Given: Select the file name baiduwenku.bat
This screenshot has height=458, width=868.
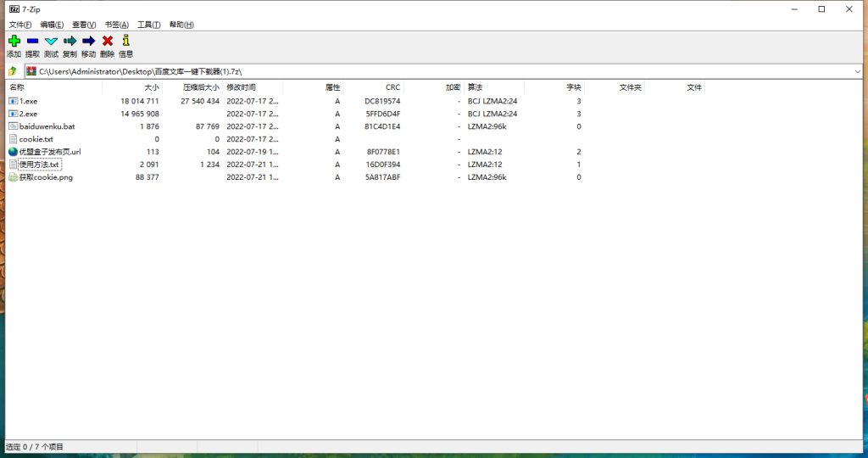Looking at the screenshot, I should click(47, 126).
